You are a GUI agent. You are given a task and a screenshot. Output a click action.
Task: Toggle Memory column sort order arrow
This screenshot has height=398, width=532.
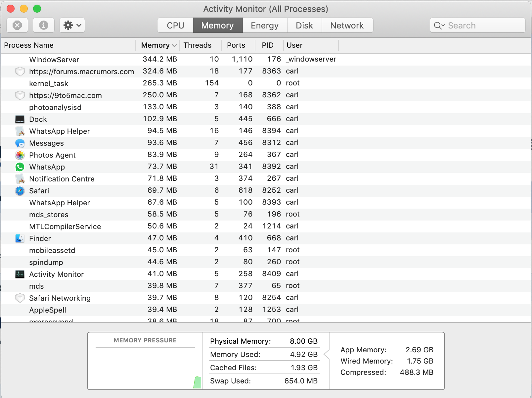coord(174,45)
